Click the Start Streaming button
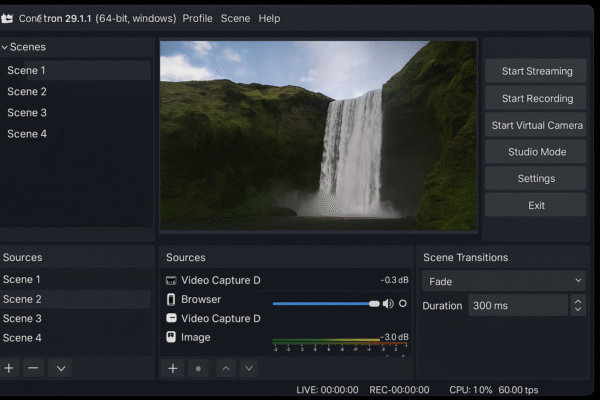Image resolution: width=600 pixels, height=400 pixels. 536,71
